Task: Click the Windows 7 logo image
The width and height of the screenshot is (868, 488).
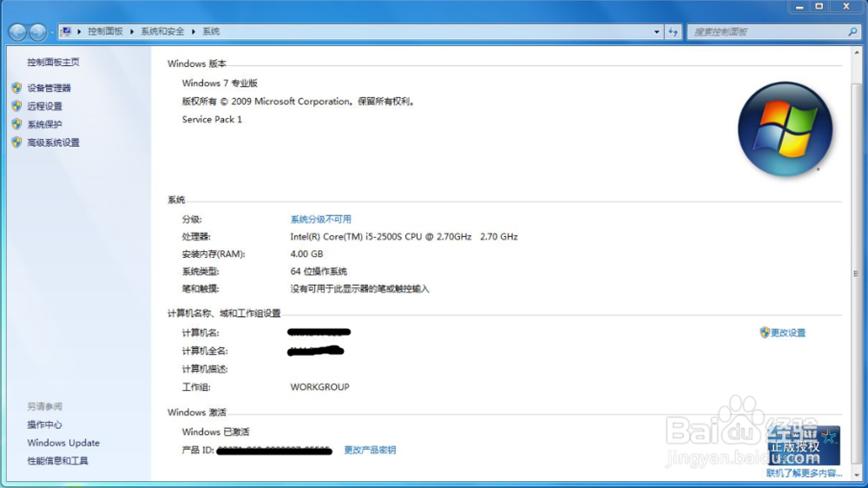Action: click(785, 129)
